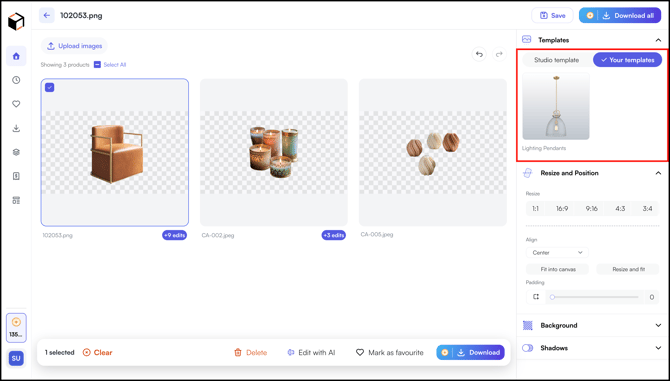Click the +3 edits badge

point(334,235)
